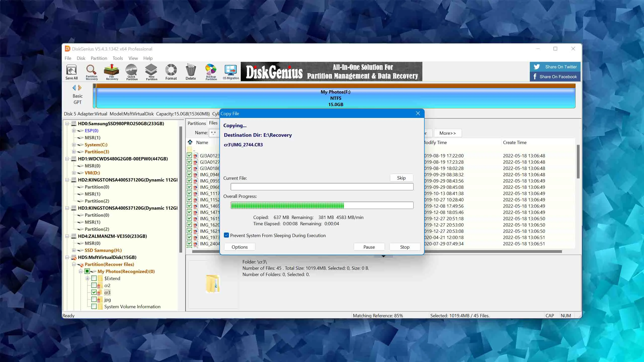Skip the current file being copied
Screen dimensions: 644x362
click(401, 178)
